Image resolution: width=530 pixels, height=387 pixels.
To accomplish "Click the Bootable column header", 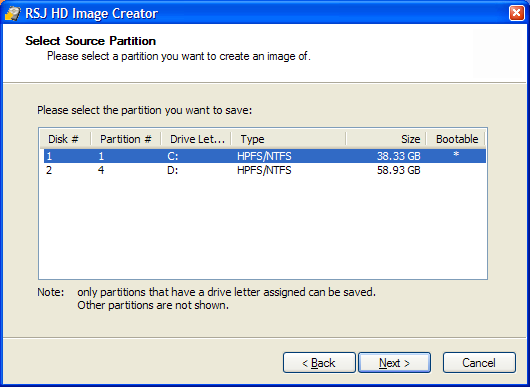I will click(x=456, y=139).
